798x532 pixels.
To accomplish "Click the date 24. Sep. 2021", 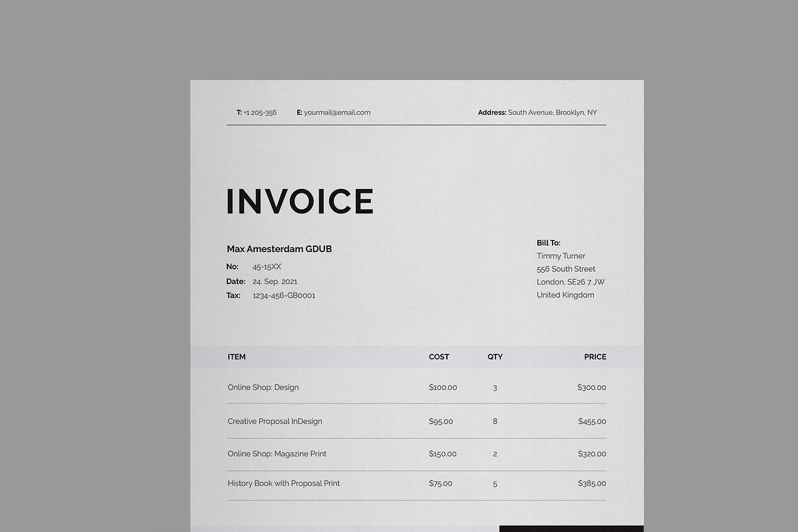I will (x=275, y=281).
